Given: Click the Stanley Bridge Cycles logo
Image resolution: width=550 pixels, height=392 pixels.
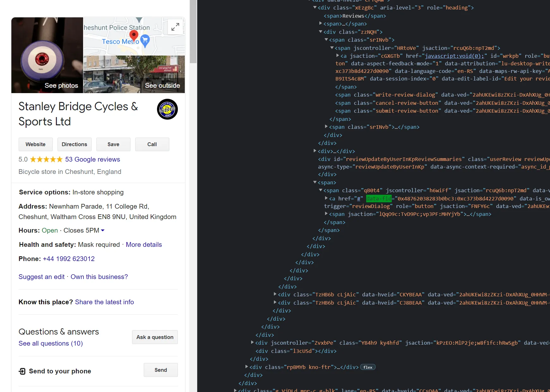Looking at the screenshot, I should 167,109.
